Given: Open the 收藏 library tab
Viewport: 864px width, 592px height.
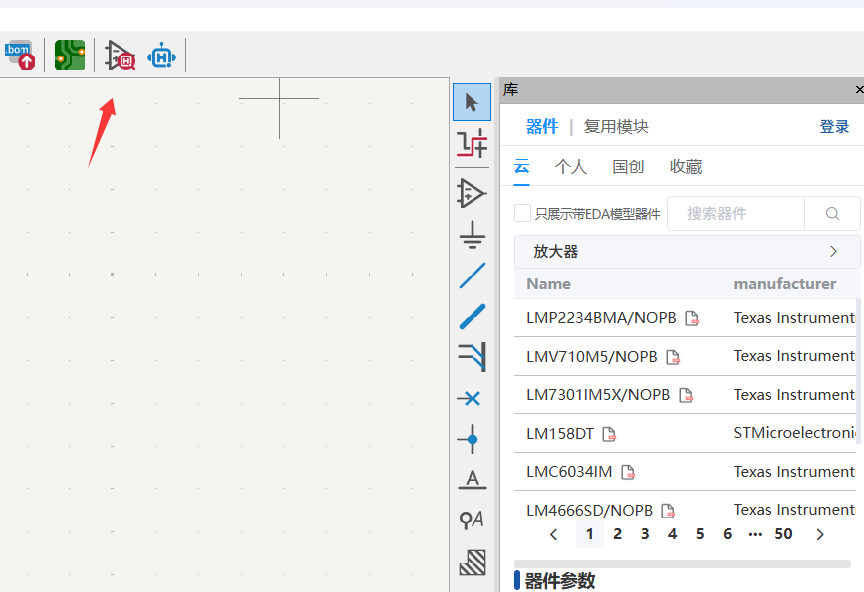Looking at the screenshot, I should (685, 166).
